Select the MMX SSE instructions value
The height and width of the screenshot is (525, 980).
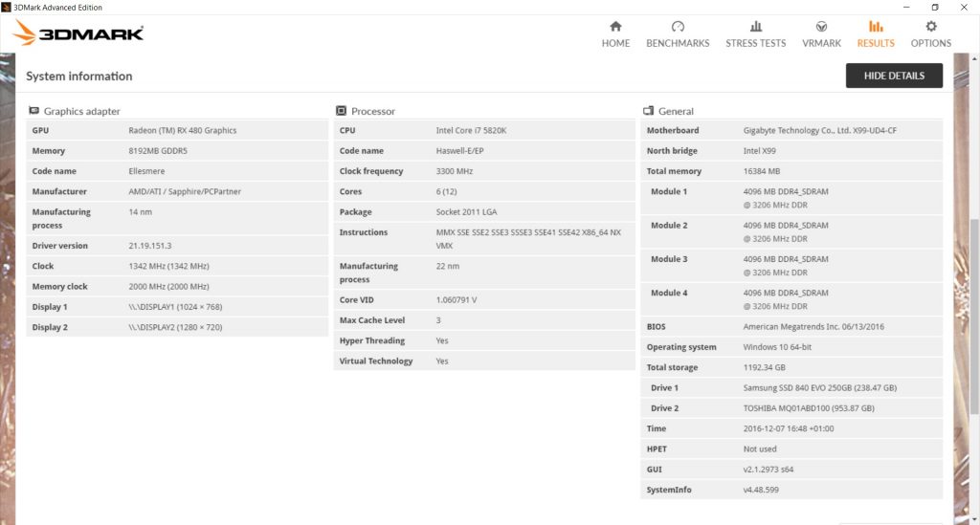528,239
